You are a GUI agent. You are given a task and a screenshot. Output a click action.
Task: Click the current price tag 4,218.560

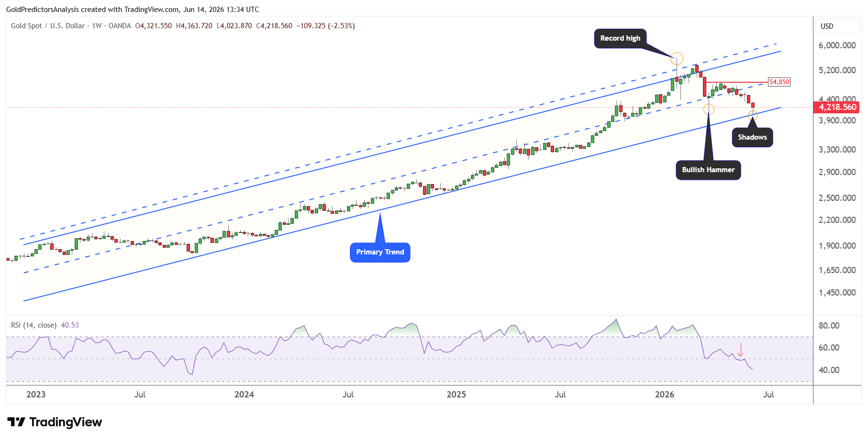coord(837,107)
